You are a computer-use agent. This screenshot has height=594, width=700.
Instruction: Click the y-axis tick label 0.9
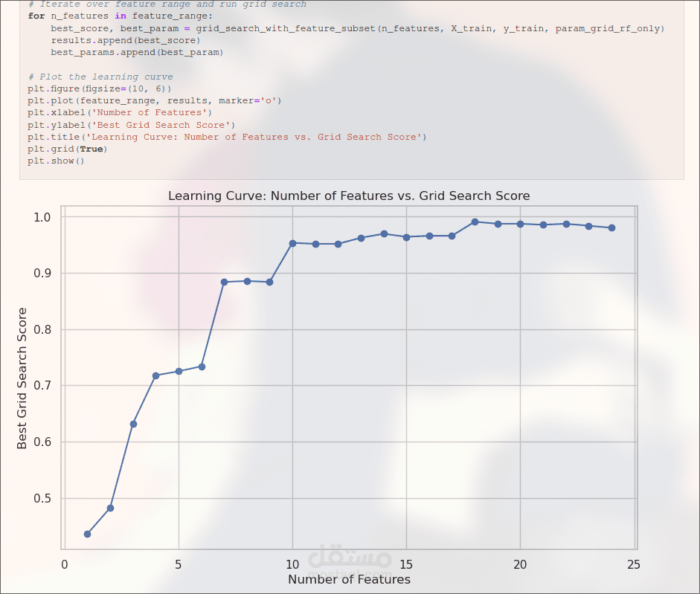42,273
